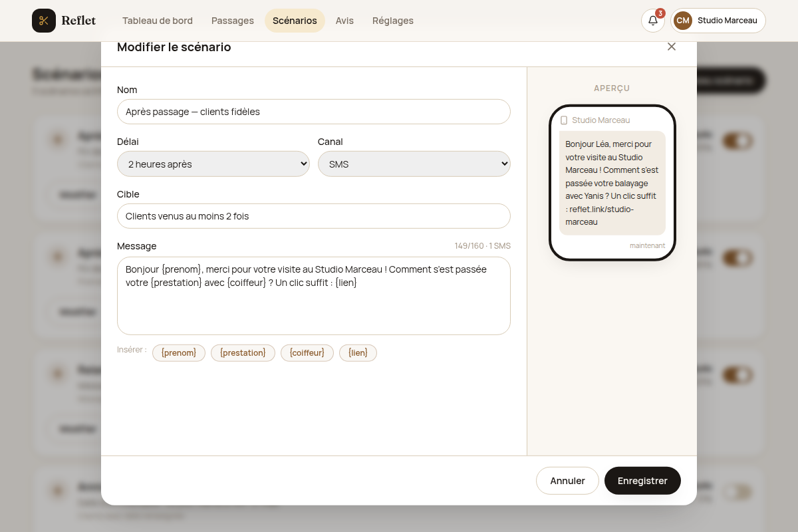Viewport: 798px width, 532px height.
Task: Click the maintenant timestamp in preview
Action: [647, 245]
